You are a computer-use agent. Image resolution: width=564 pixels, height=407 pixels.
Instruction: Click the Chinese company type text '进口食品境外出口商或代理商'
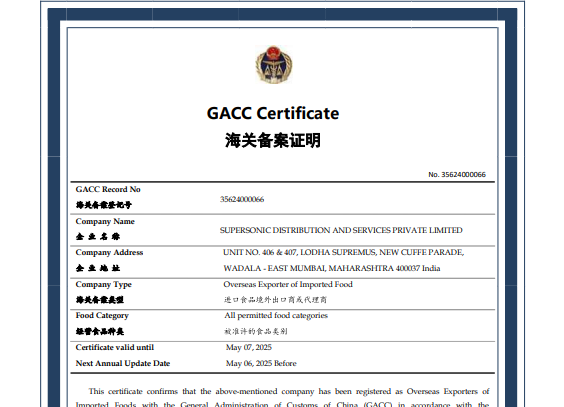[x=275, y=300]
